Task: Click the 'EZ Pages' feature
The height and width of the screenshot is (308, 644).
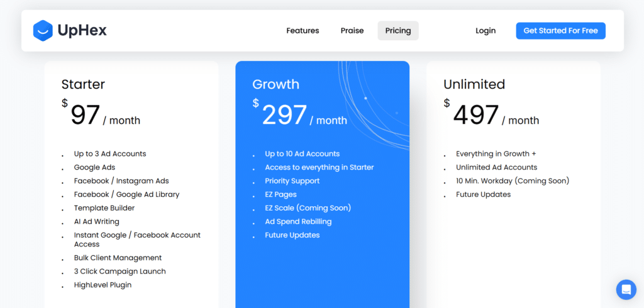Action: 280,195
